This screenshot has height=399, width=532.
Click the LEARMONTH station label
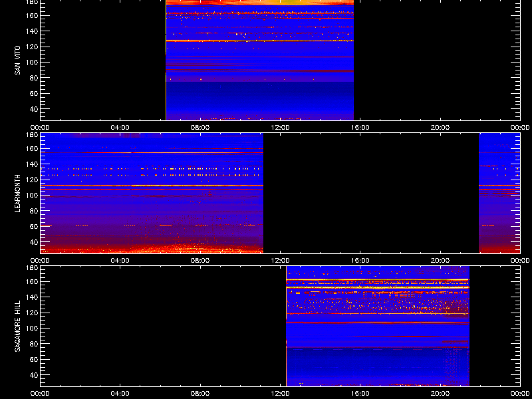tap(17, 194)
